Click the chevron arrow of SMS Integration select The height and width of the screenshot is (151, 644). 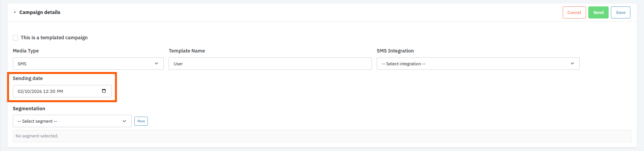coord(572,63)
